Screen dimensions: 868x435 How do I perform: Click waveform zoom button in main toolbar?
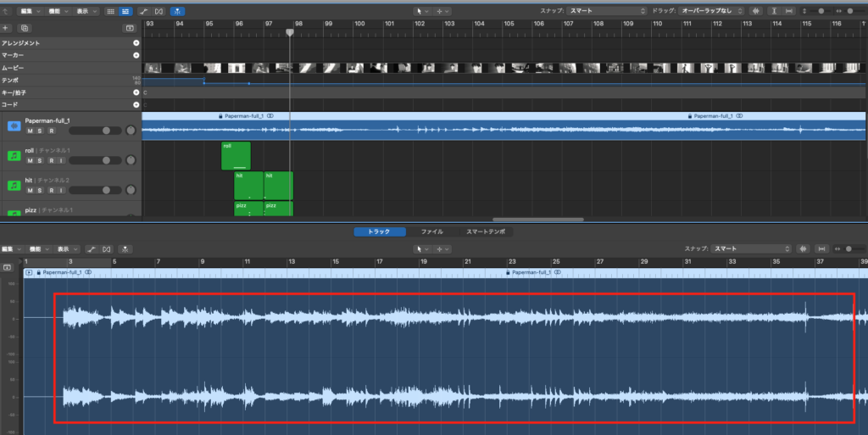pos(755,11)
